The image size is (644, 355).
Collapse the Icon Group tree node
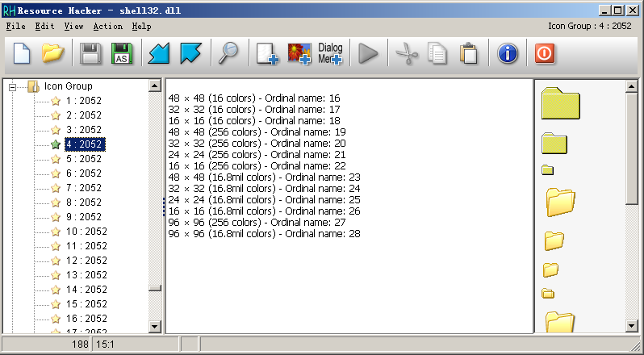coord(12,87)
